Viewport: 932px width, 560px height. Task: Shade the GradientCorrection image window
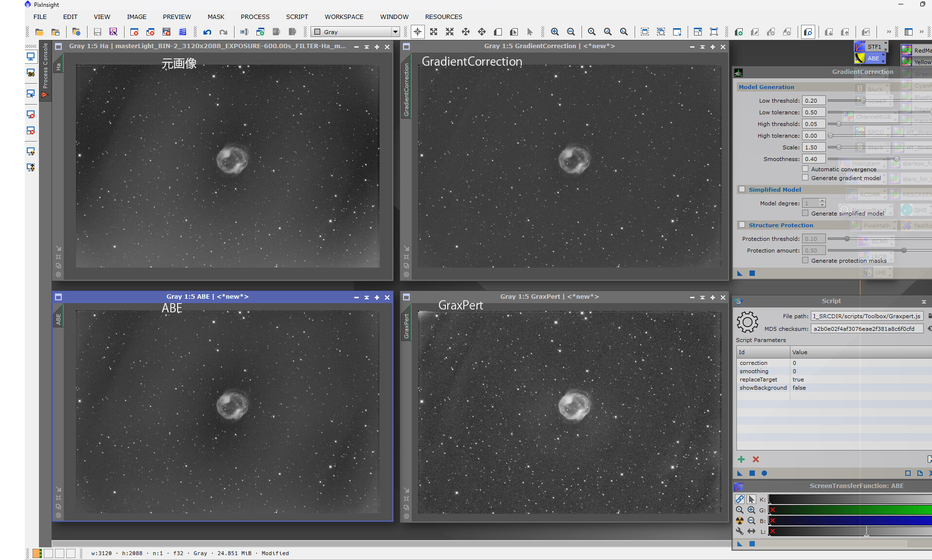[702, 47]
